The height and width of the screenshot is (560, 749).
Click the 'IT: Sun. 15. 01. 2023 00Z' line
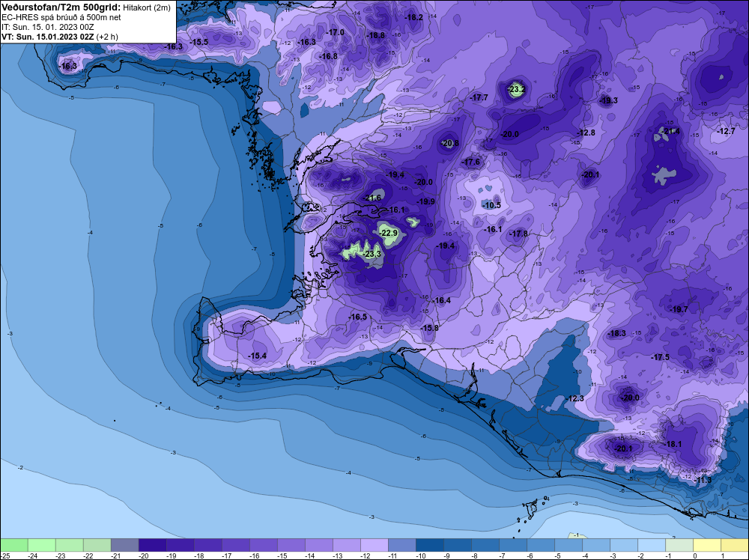click(x=47, y=27)
